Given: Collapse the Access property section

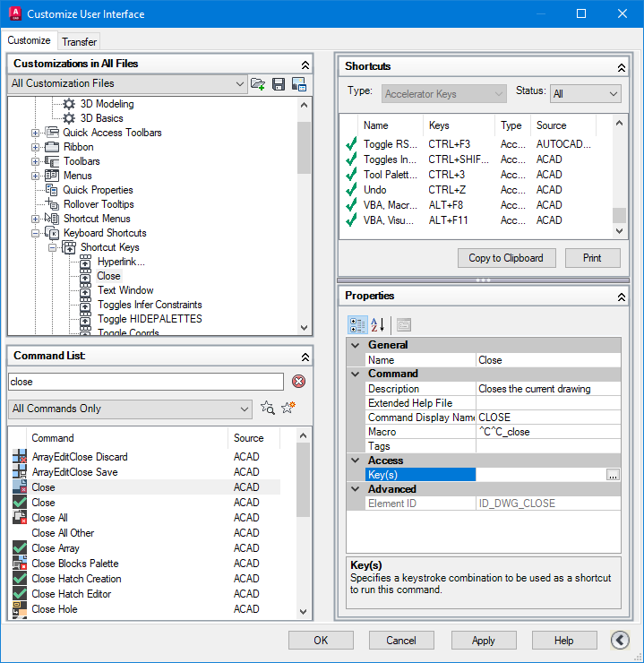Looking at the screenshot, I should (x=356, y=461).
